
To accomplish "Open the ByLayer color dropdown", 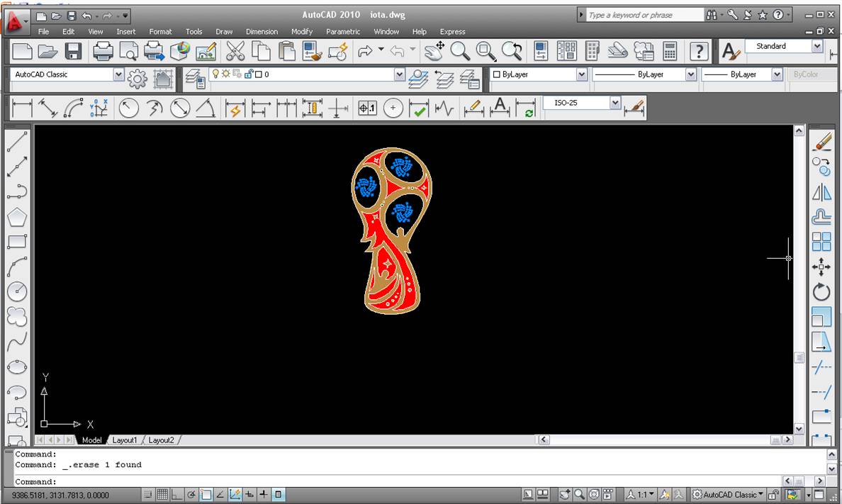I will click(x=582, y=74).
